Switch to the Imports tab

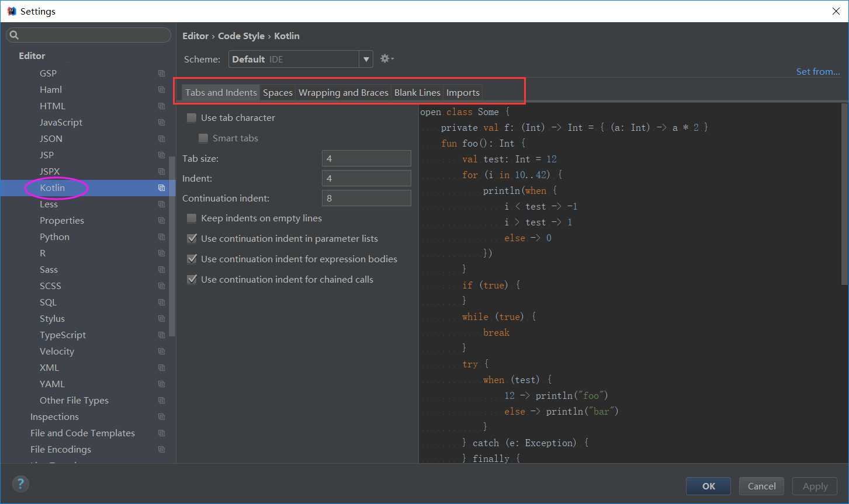(463, 92)
